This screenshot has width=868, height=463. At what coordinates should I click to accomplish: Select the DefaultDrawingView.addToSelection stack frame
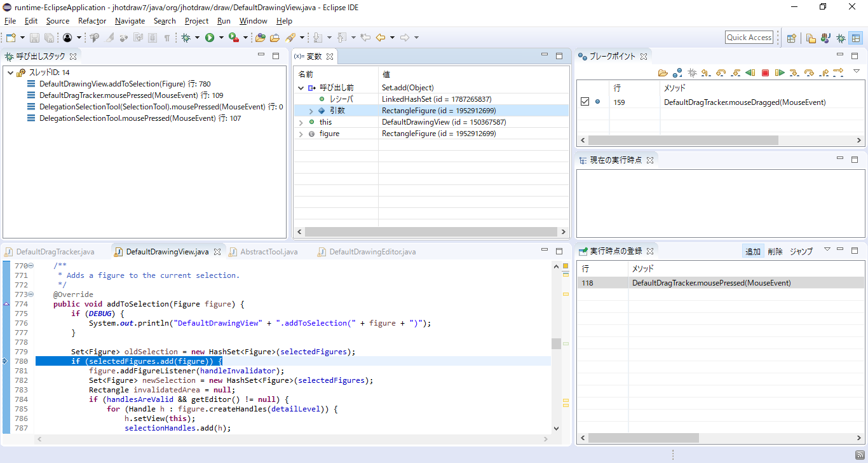125,84
